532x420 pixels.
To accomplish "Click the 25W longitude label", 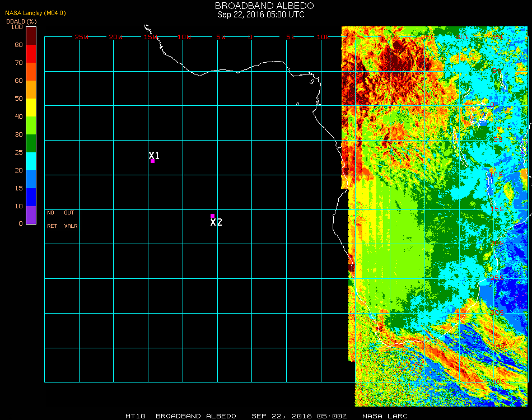I will [82, 37].
